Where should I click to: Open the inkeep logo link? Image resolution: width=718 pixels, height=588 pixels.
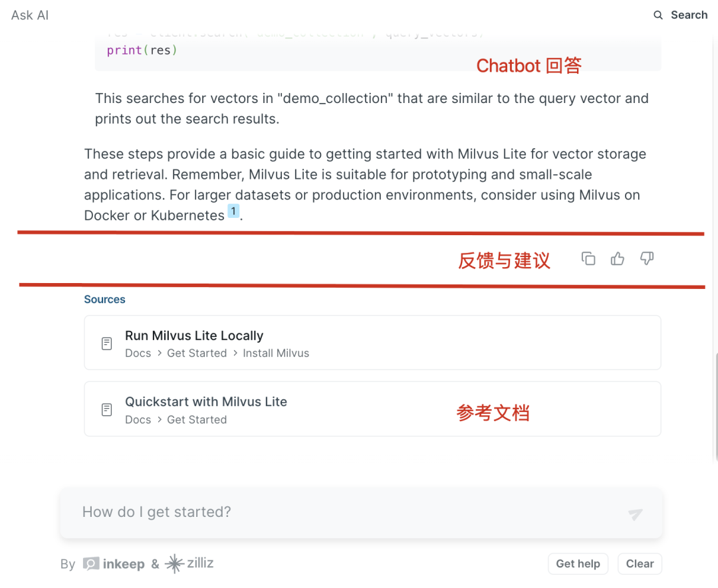coord(114,563)
